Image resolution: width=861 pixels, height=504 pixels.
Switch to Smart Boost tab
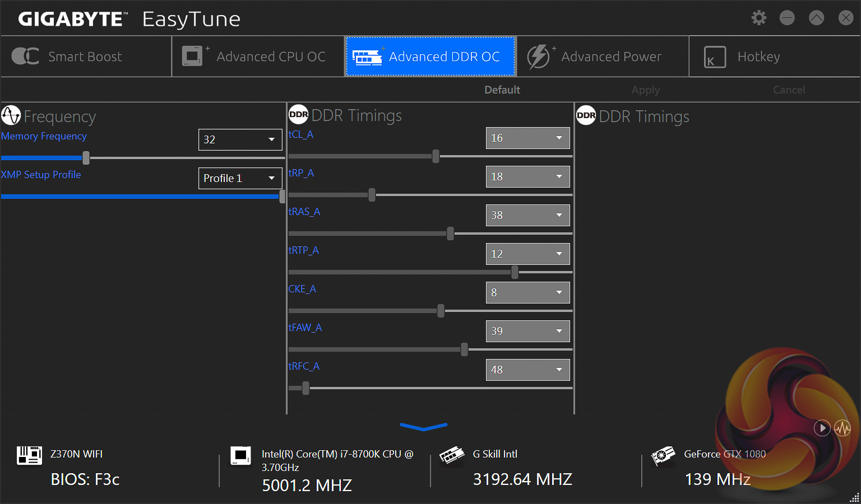86,57
